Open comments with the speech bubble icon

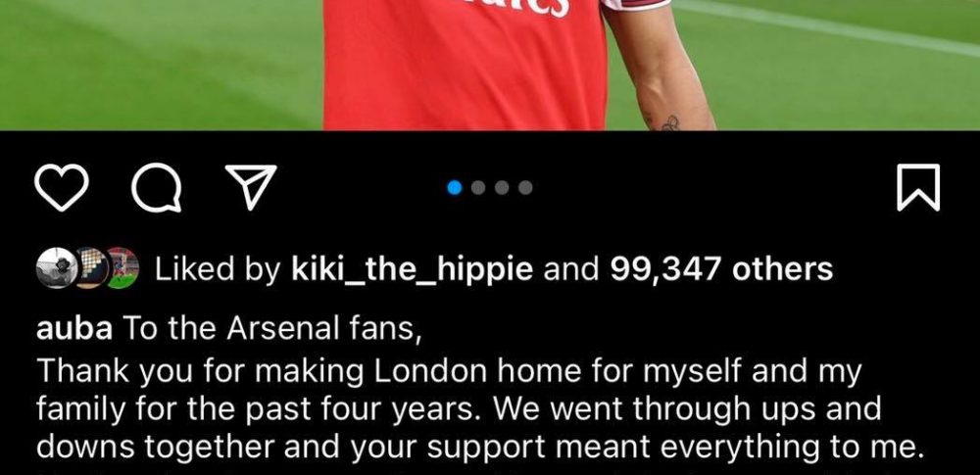pos(156,187)
